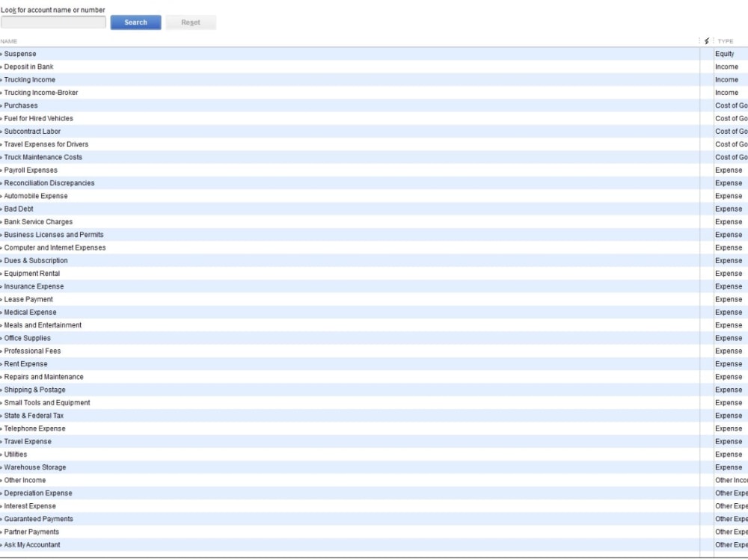Select the Interest Expense account

coord(30,506)
